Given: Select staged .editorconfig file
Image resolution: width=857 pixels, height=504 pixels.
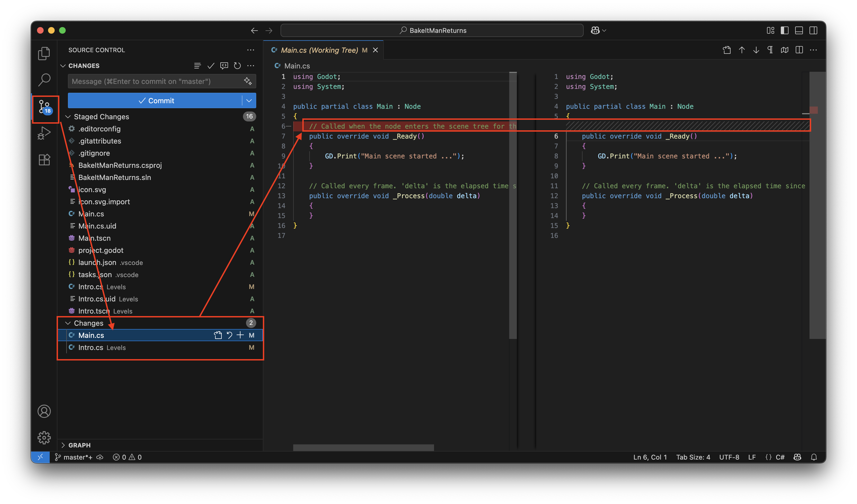Looking at the screenshot, I should point(160,129).
